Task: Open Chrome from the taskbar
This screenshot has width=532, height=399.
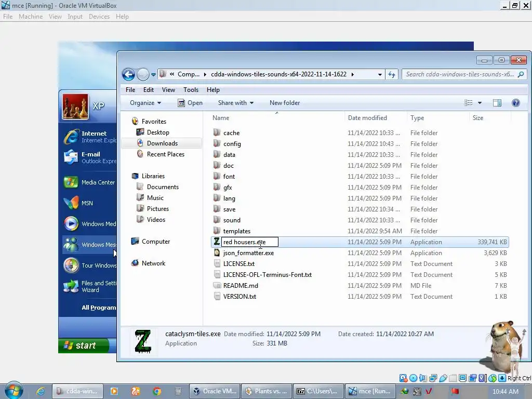Action: click(x=157, y=391)
